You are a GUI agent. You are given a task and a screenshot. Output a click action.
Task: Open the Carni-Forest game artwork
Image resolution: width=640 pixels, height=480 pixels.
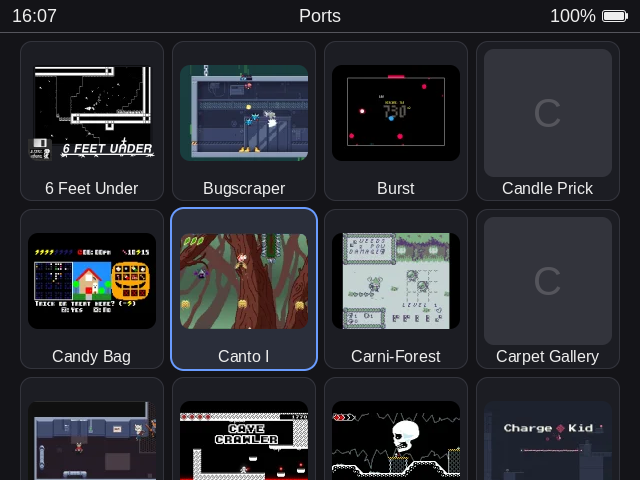click(x=396, y=281)
